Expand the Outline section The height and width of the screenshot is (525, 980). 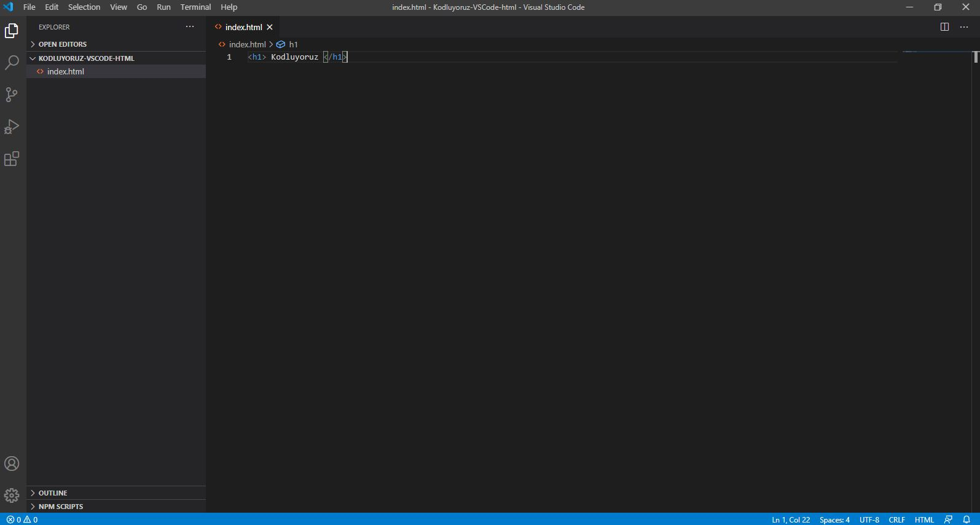tap(53, 493)
